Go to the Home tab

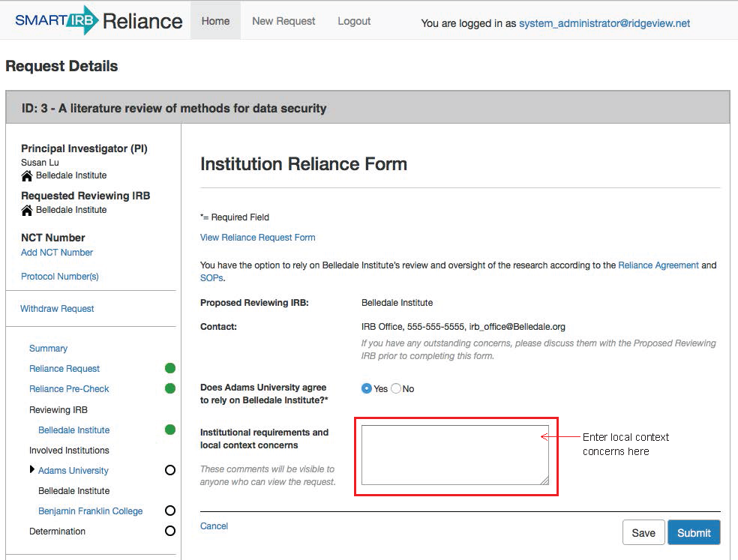pos(215,21)
